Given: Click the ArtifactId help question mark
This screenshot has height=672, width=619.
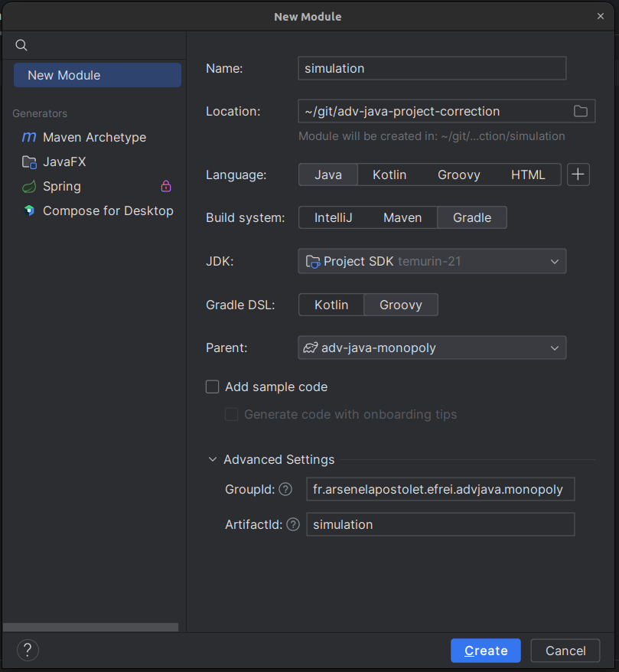Looking at the screenshot, I should coord(293,524).
